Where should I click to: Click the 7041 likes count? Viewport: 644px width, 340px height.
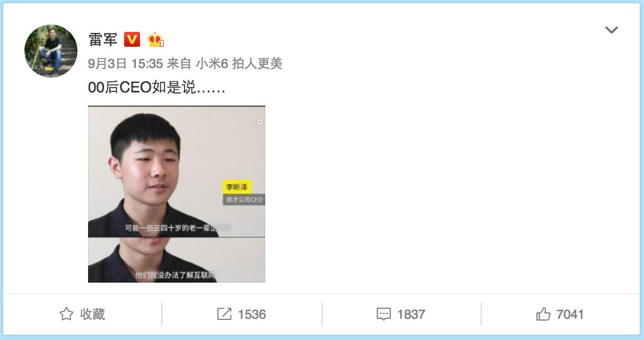coord(570,314)
